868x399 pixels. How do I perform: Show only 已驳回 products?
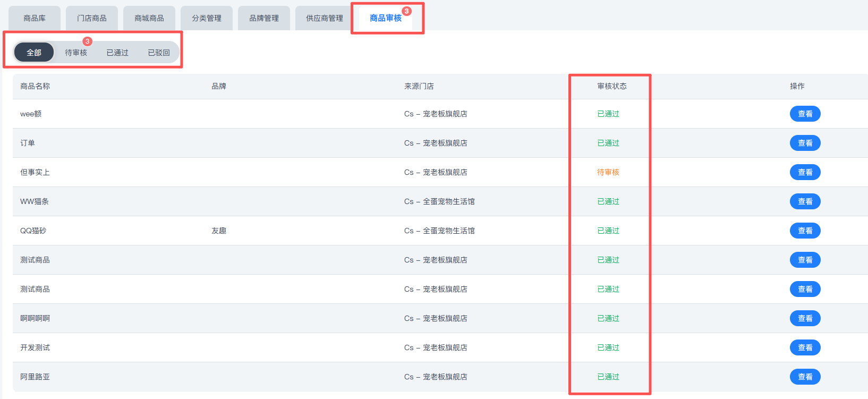(159, 53)
